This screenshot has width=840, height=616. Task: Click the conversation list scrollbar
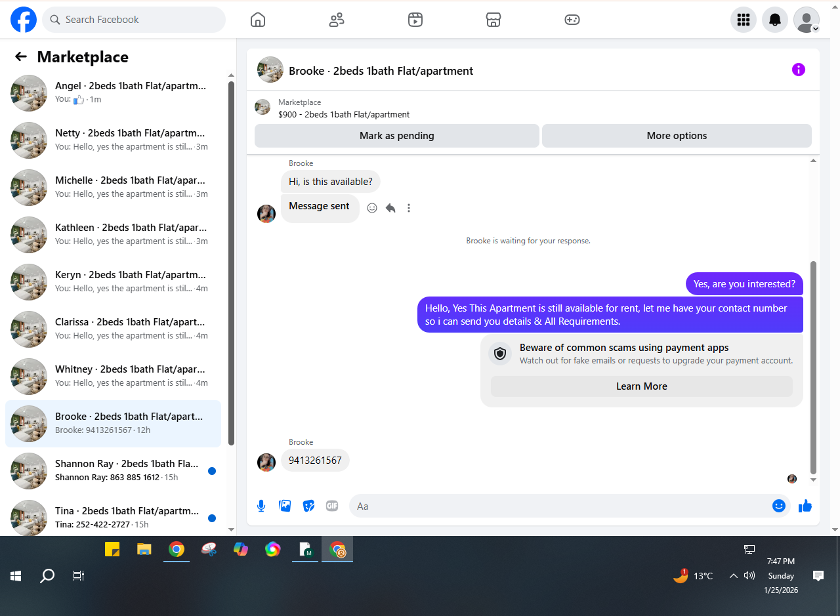(x=231, y=262)
